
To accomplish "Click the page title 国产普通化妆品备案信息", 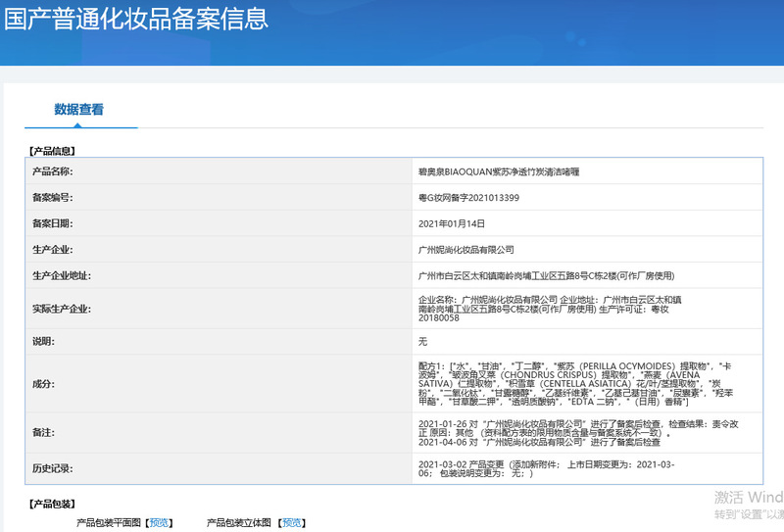I will tap(135, 20).
